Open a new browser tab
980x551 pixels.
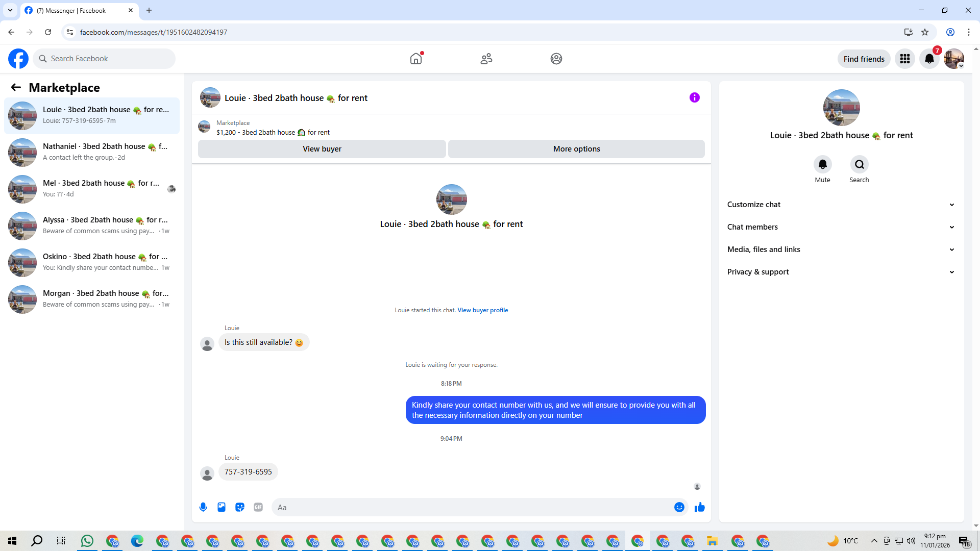tap(149, 10)
